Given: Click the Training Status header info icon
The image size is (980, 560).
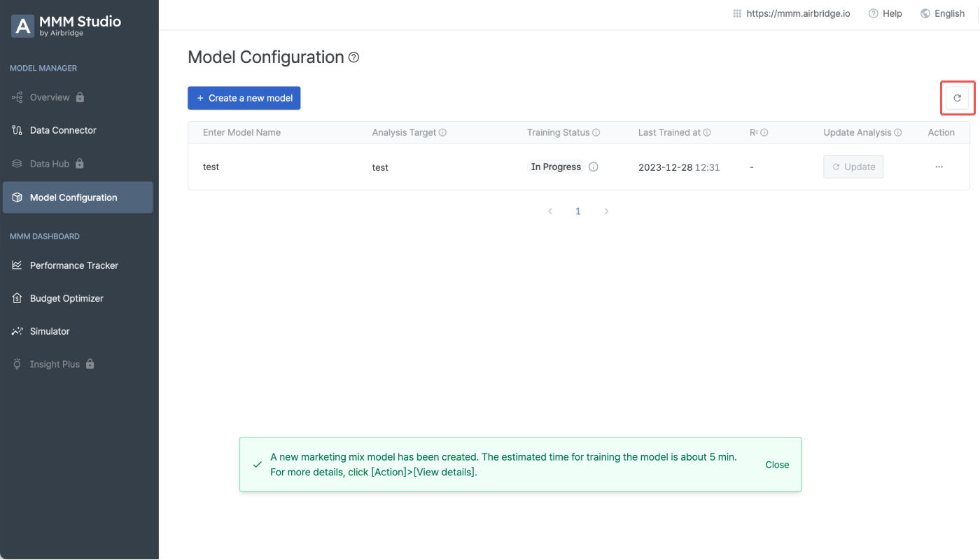Looking at the screenshot, I should (x=596, y=132).
